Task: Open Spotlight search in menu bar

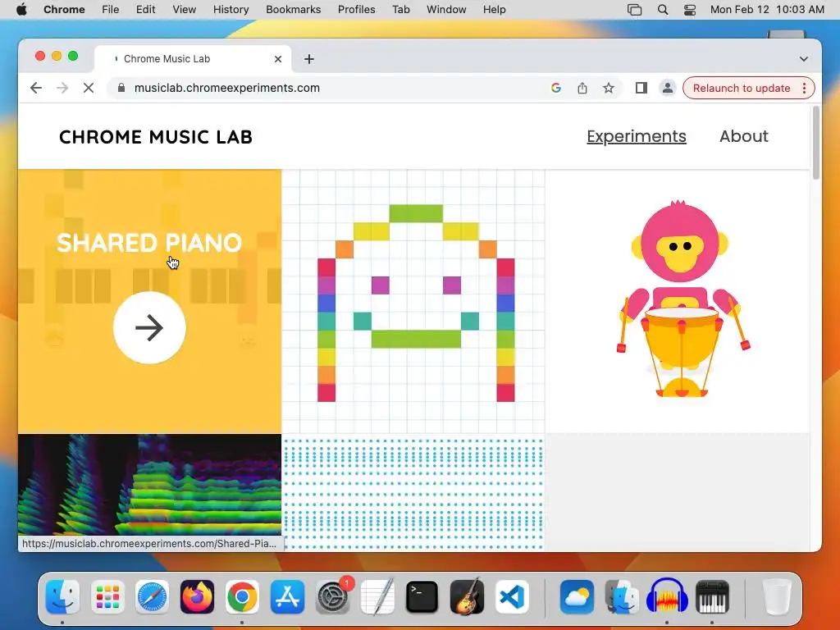Action: tap(663, 10)
